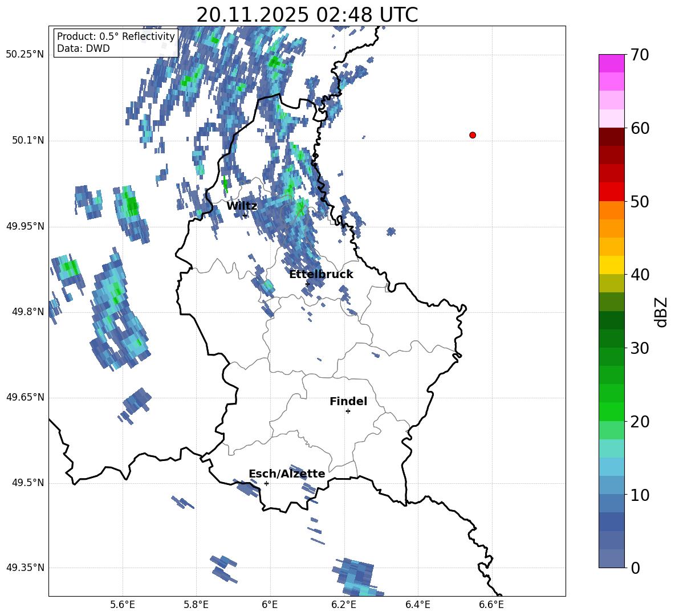
Task: Click the 5.8°E longitude label
Action: pyautogui.click(x=196, y=605)
